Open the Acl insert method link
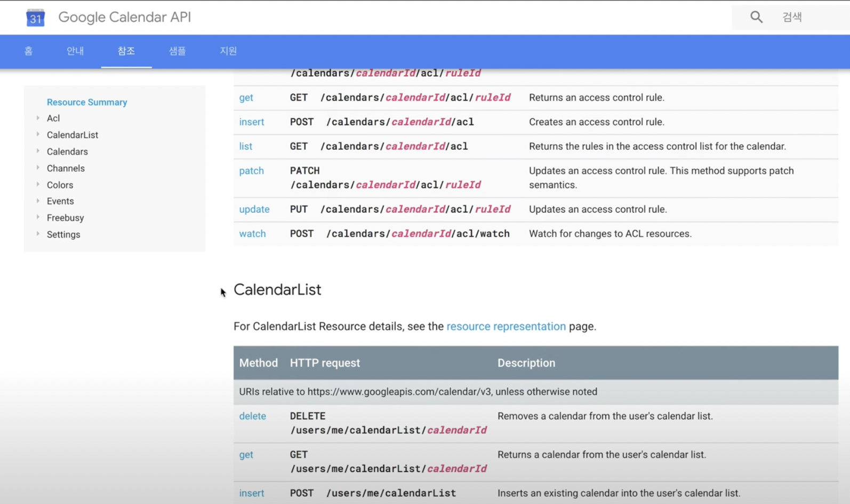 (x=252, y=122)
